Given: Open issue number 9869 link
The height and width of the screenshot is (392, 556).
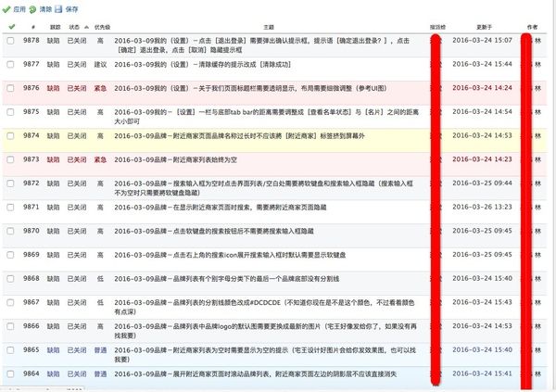Looking at the screenshot, I should 32,254.
